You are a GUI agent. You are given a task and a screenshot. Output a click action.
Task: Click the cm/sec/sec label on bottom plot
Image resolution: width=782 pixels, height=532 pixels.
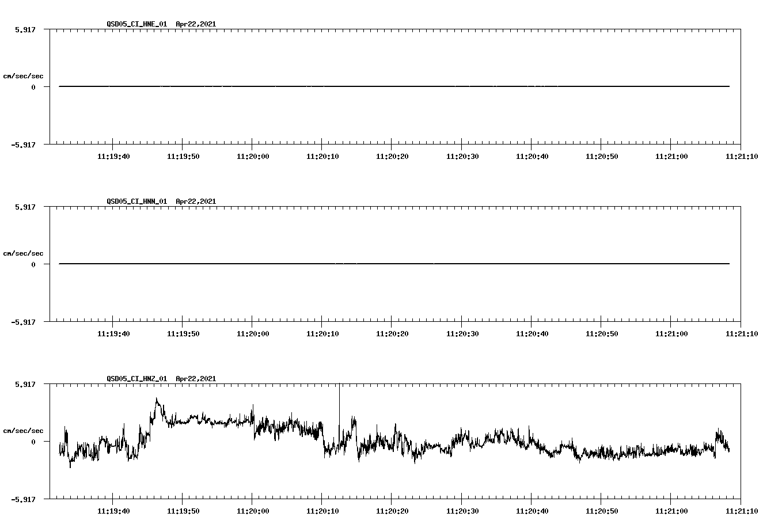[x=24, y=430]
